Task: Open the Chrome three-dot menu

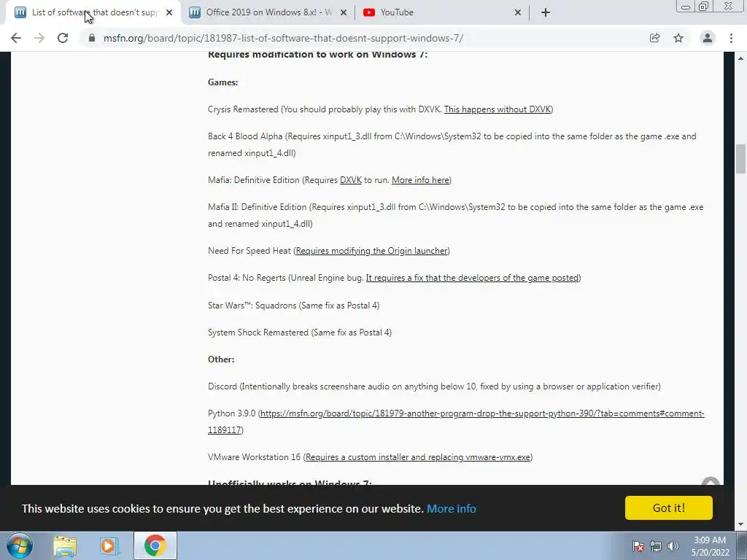Action: point(731,38)
